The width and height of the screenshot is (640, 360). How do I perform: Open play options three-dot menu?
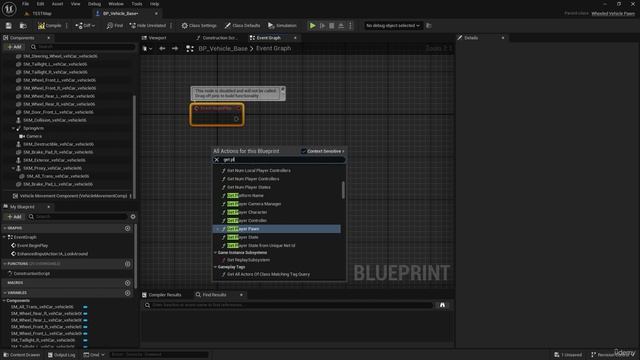tap(350, 26)
